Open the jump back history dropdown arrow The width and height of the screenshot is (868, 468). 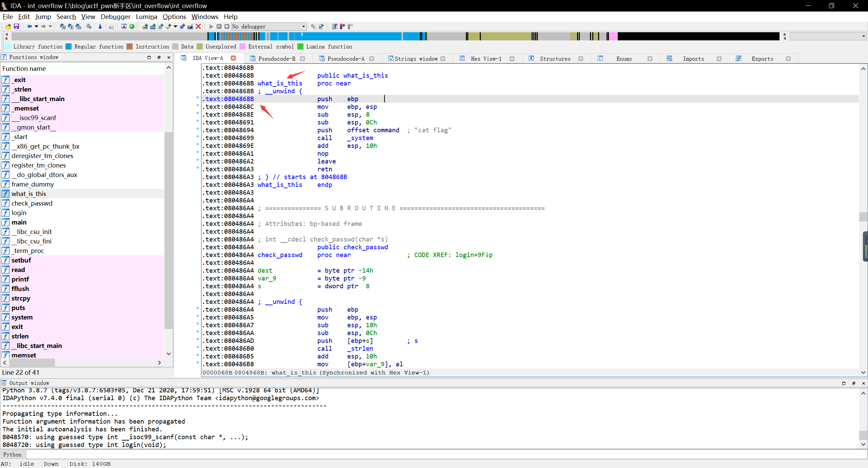pos(36,26)
